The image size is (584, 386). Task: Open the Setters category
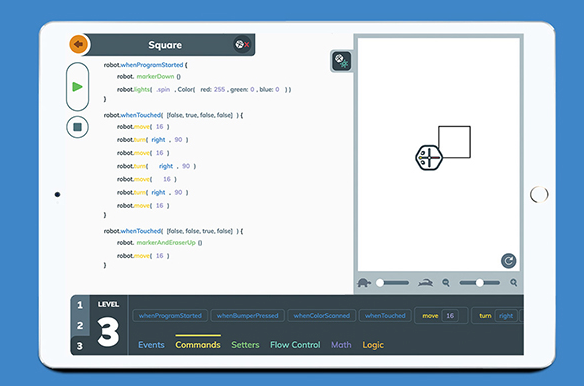[x=245, y=345]
